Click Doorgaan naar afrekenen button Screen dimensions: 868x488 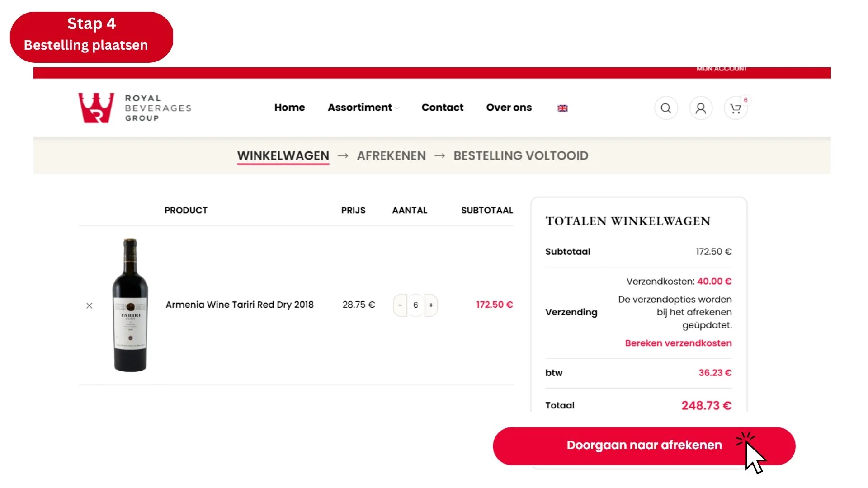click(x=644, y=446)
